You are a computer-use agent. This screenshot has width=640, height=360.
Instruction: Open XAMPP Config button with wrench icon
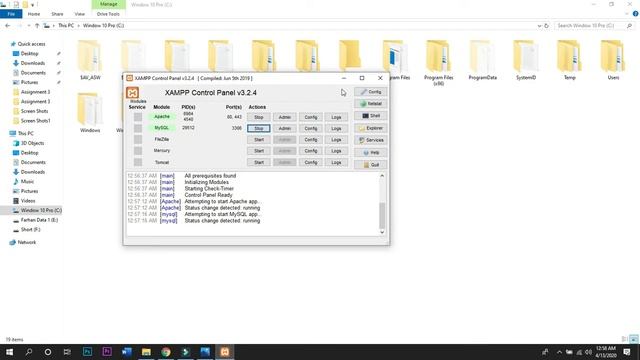point(371,92)
